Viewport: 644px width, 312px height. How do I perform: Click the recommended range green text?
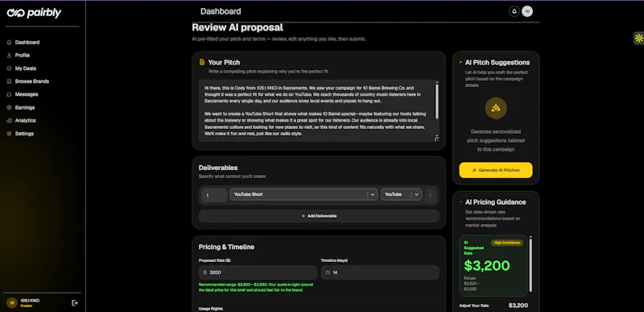coord(256,287)
